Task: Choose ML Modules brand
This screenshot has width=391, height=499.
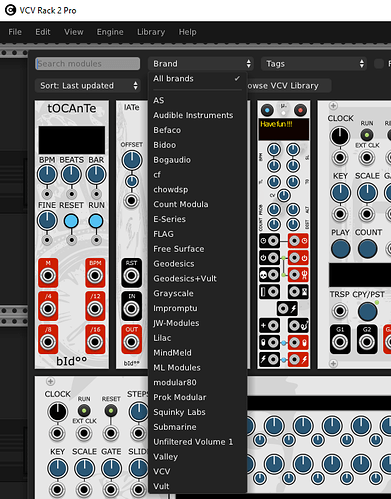Action: pyautogui.click(x=197, y=368)
